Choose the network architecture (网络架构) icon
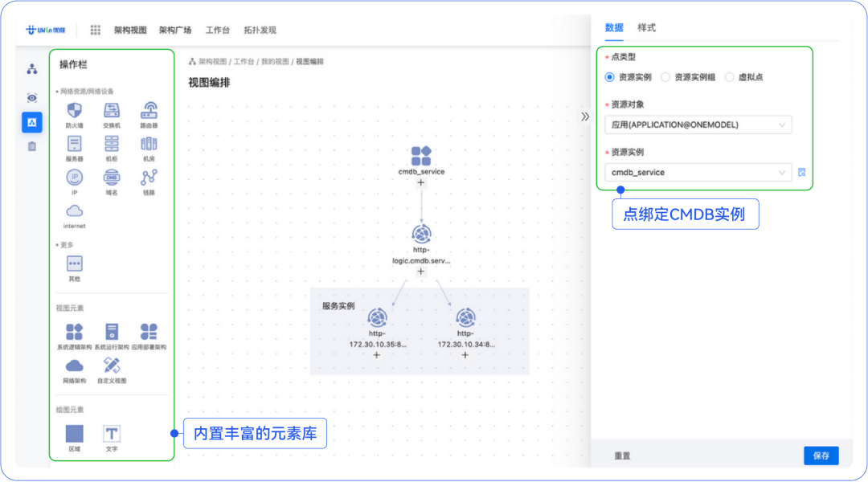Image resolution: width=868 pixels, height=482 pixels. (x=74, y=366)
